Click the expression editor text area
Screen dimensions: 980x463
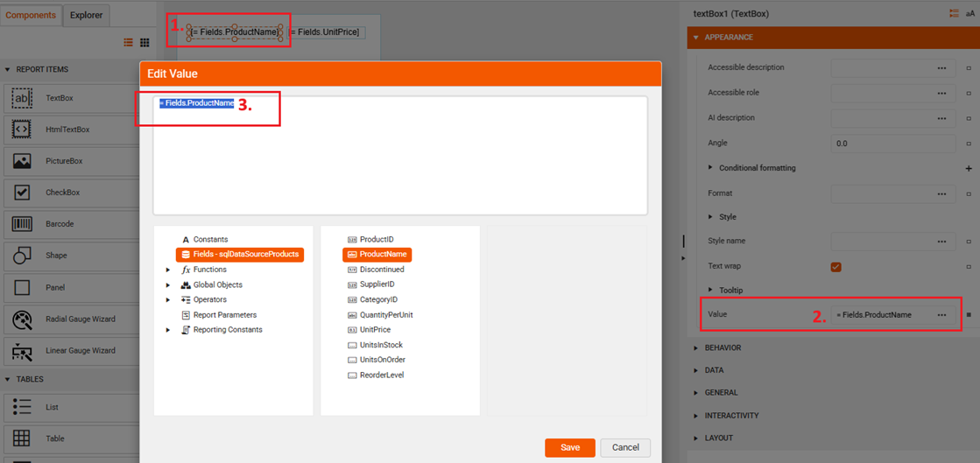[400, 155]
